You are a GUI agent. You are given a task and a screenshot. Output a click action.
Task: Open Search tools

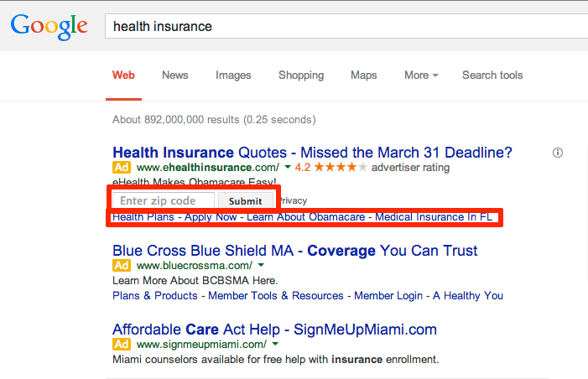(492, 75)
